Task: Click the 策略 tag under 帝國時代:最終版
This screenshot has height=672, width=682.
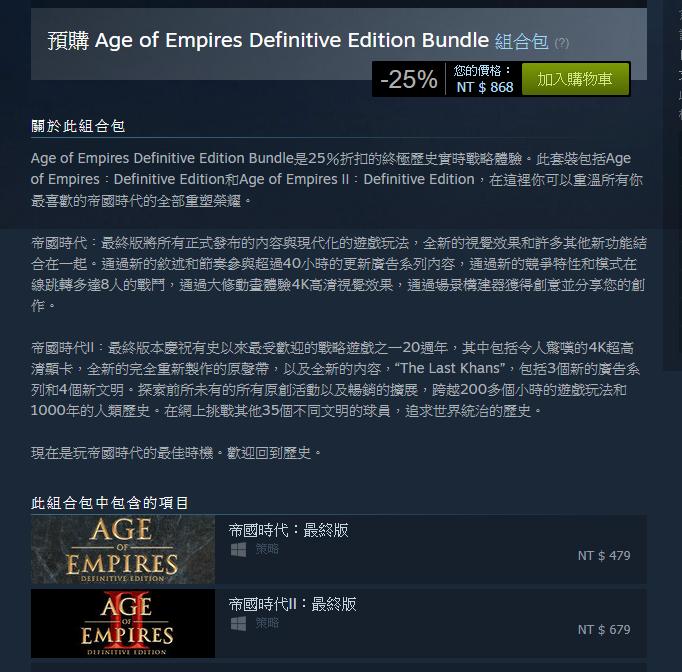Action: [x=267, y=549]
